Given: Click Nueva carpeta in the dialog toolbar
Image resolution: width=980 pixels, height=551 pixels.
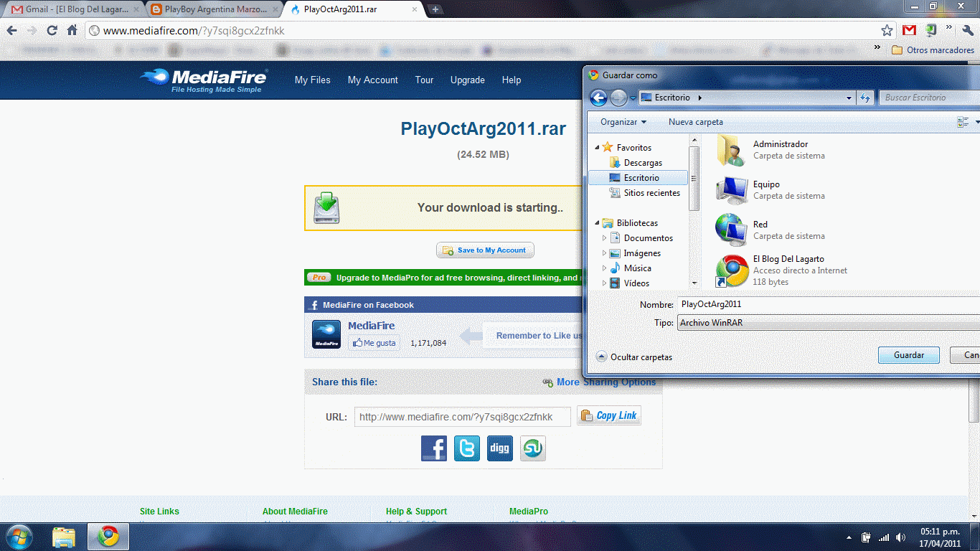Looking at the screenshot, I should (x=696, y=122).
